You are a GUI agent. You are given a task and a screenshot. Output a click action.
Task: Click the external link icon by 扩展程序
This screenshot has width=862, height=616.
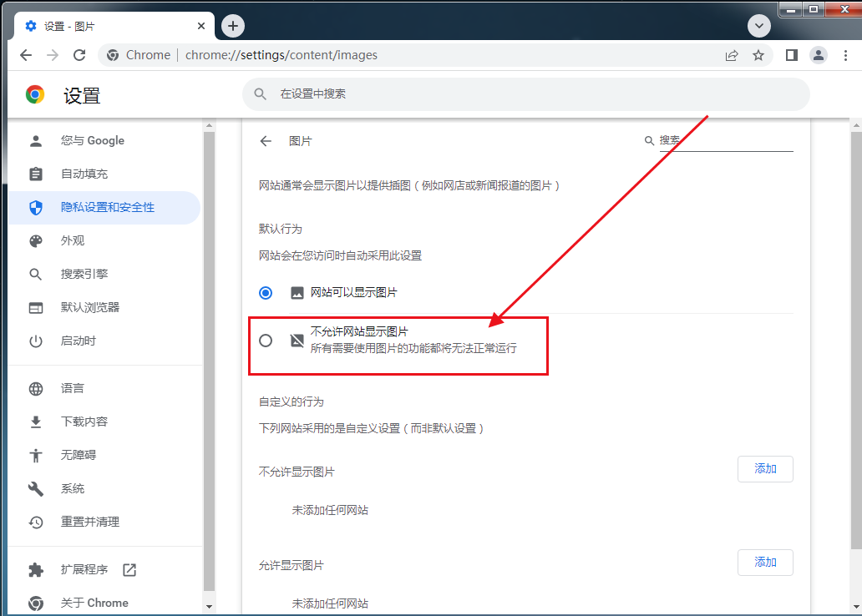point(129,570)
